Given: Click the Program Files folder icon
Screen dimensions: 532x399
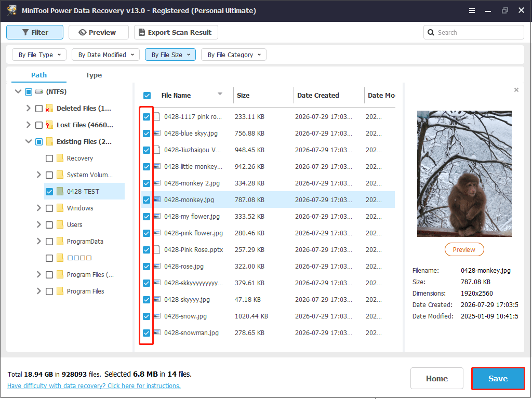Looking at the screenshot, I should (60, 291).
